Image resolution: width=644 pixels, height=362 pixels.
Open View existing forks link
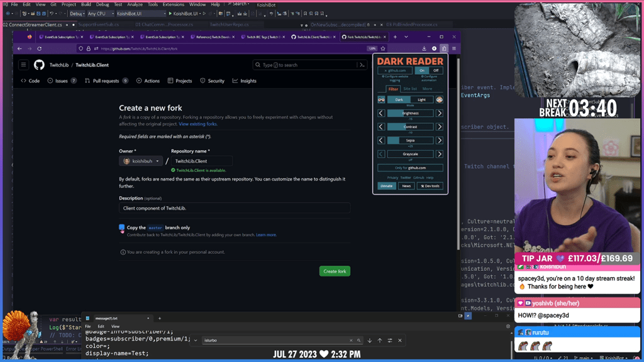pyautogui.click(x=198, y=124)
